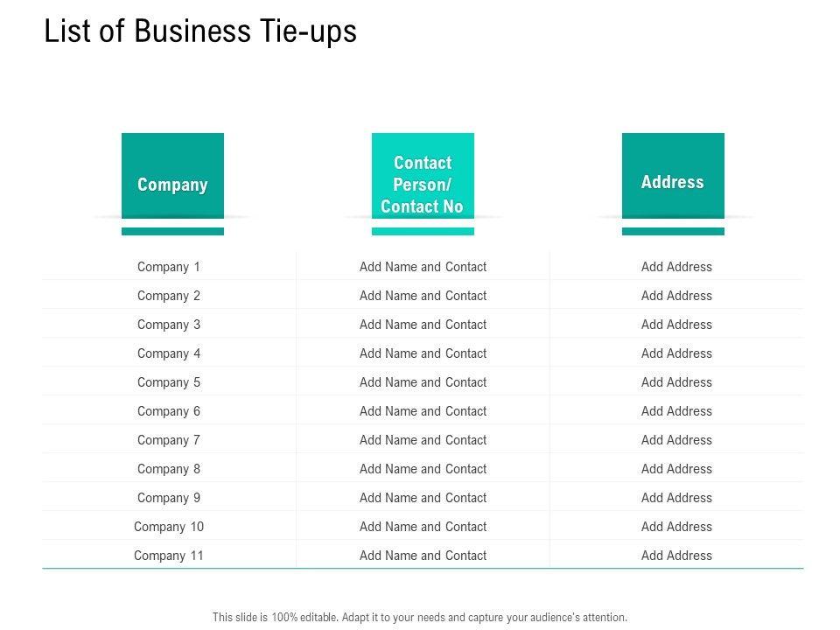Select the Contact Person/Contact No header box
The height and width of the screenshot is (630, 840).
click(x=423, y=176)
